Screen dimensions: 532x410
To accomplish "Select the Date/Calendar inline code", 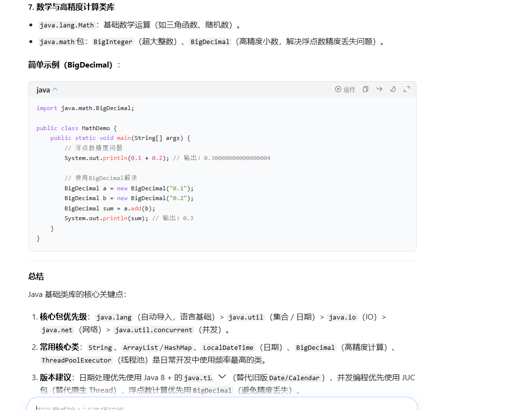I will point(294,378).
